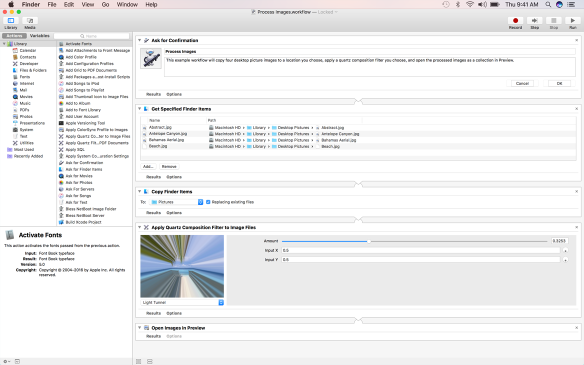Open the File menu
The image size is (584, 365).
(52, 4)
